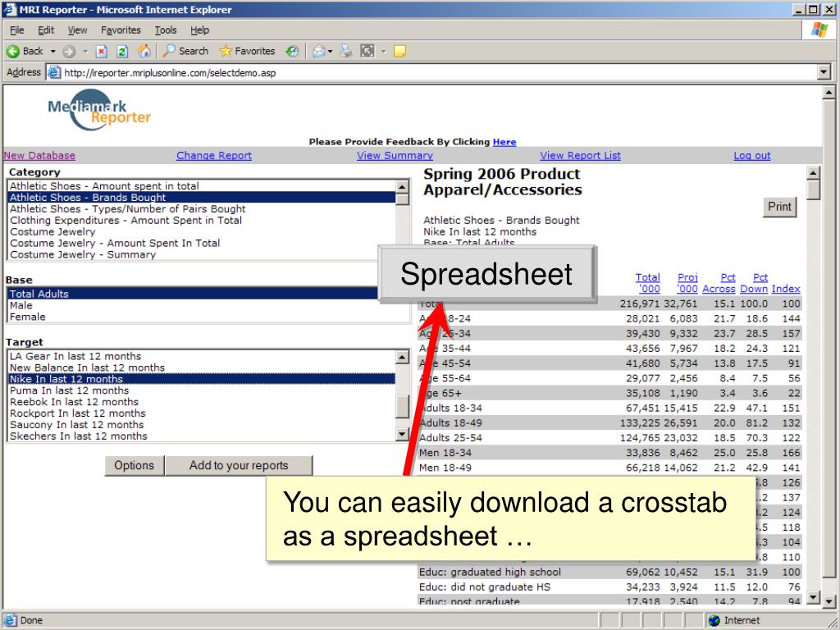Screen dimensions: 840x630
Task: Open the Tools menu
Action: [166, 30]
